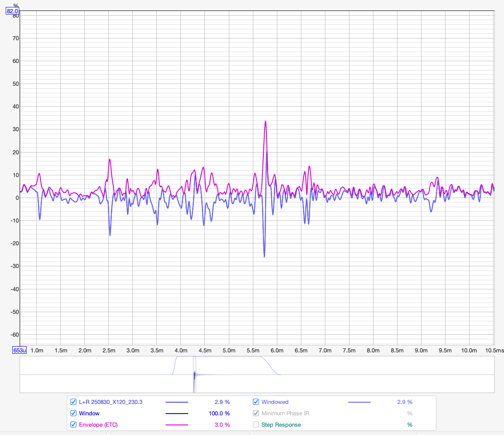Click the L+R trace purple line sample
Image resolution: width=504 pixels, height=435 pixels.
pyautogui.click(x=176, y=402)
